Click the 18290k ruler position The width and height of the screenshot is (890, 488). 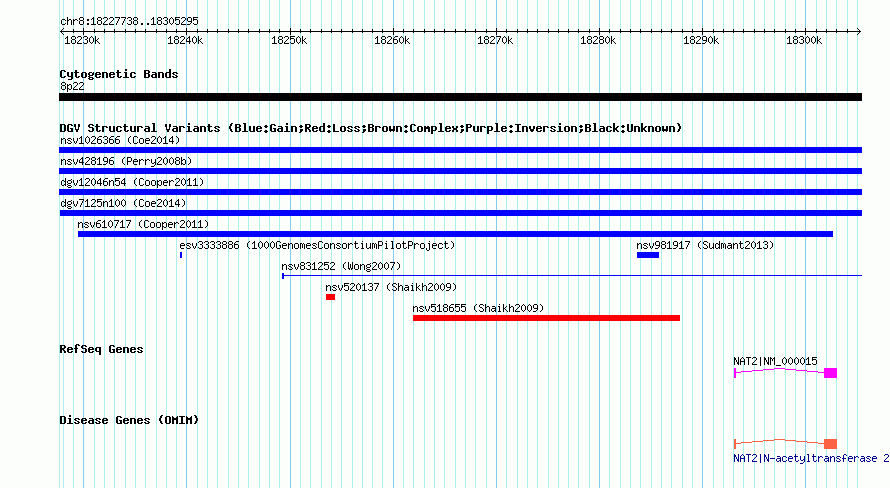coord(701,40)
